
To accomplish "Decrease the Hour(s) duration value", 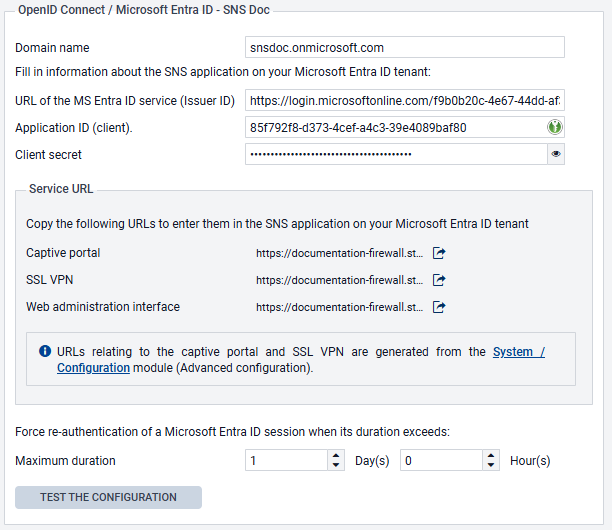I will tap(490, 466).
